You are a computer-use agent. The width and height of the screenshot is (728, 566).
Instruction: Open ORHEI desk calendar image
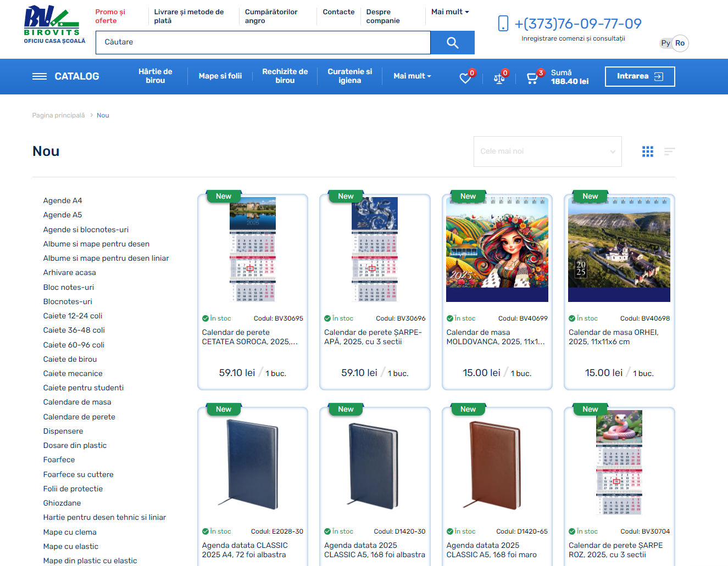click(x=619, y=250)
